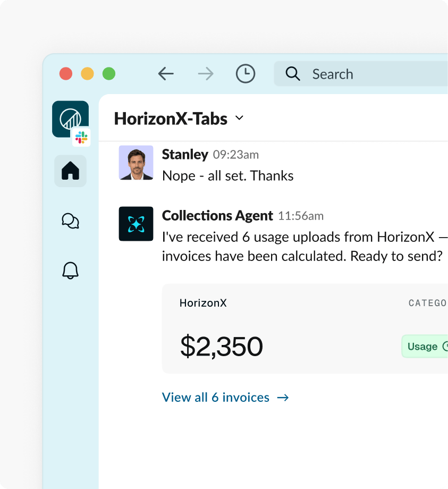This screenshot has width=448, height=489.
Task: Go forward with the right arrow
Action: (206, 74)
